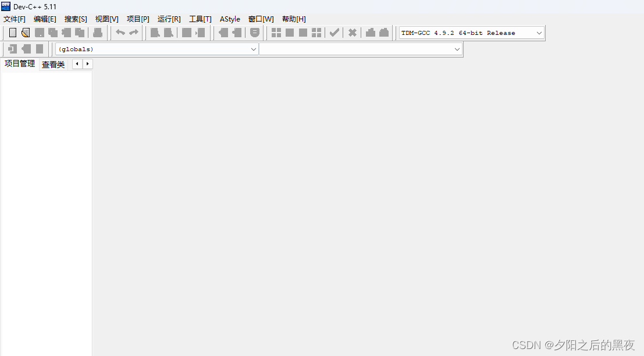Click the Delete Profiling Information icon
This screenshot has height=356, width=644.
(384, 33)
